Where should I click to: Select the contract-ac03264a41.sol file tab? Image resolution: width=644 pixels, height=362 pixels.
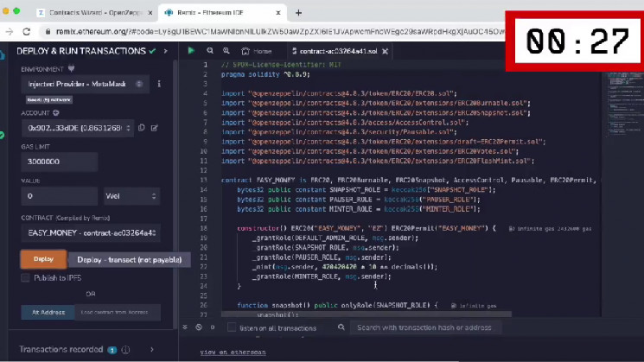[x=339, y=51]
